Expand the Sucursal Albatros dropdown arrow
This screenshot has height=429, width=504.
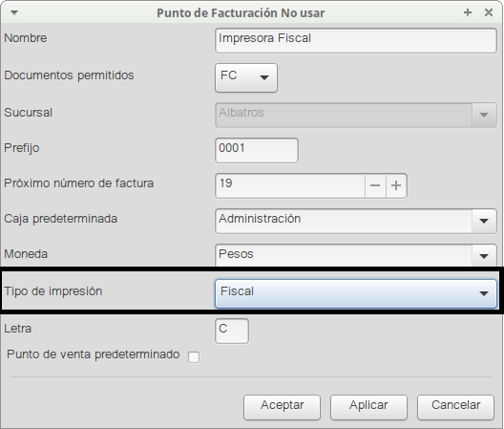pyautogui.click(x=484, y=115)
